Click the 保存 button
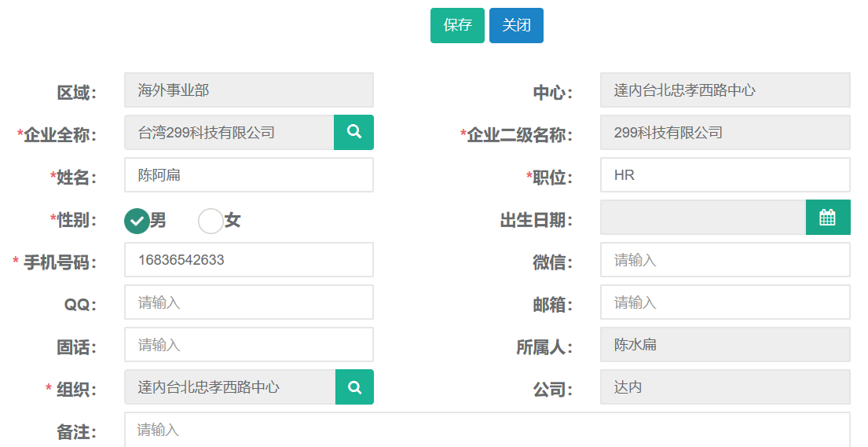 click(457, 25)
